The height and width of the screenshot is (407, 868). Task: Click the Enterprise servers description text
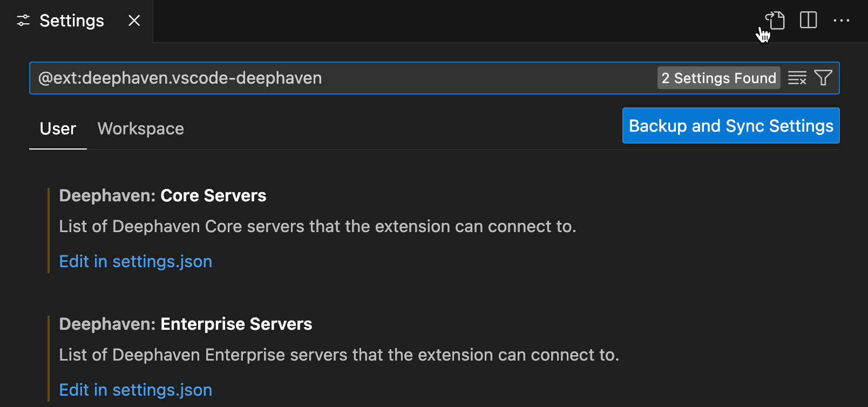point(339,355)
